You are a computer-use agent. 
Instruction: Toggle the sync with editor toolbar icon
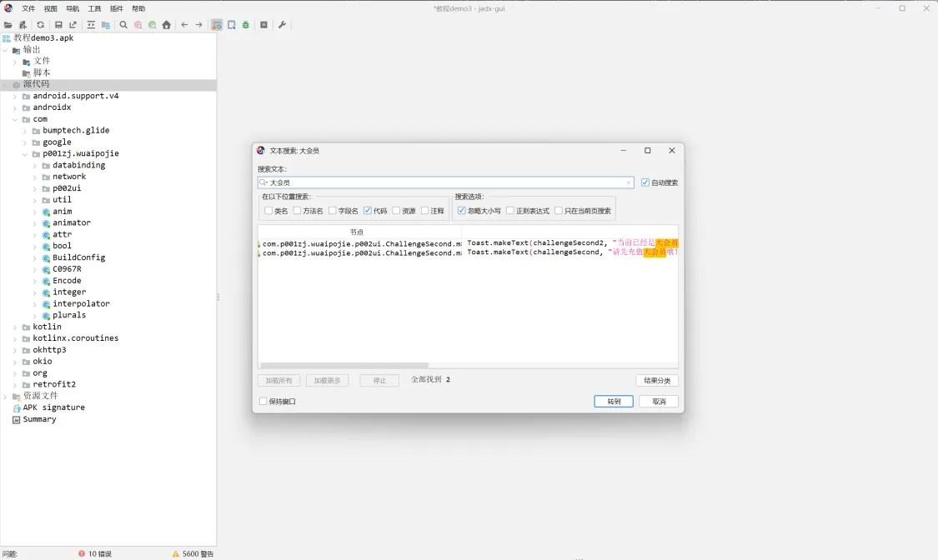point(91,25)
